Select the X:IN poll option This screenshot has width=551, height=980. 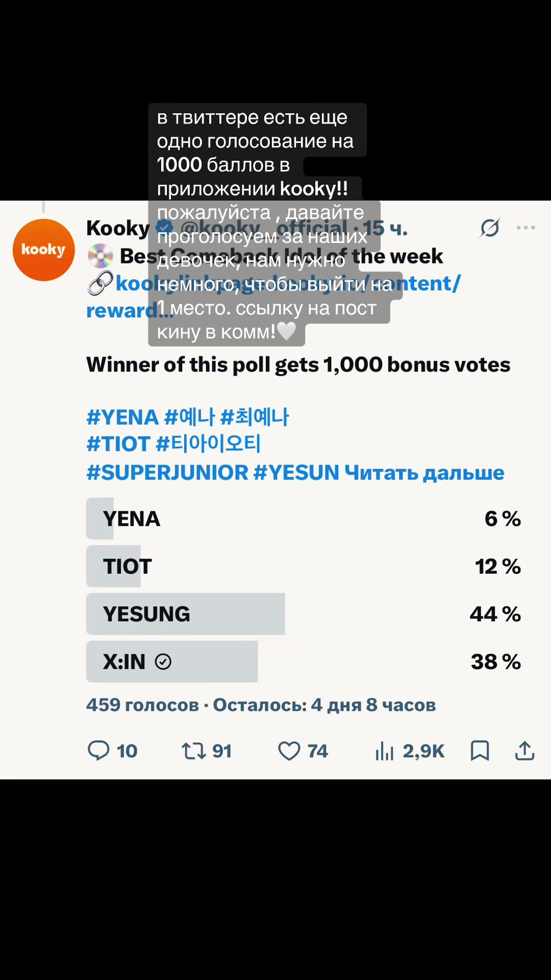click(304, 661)
